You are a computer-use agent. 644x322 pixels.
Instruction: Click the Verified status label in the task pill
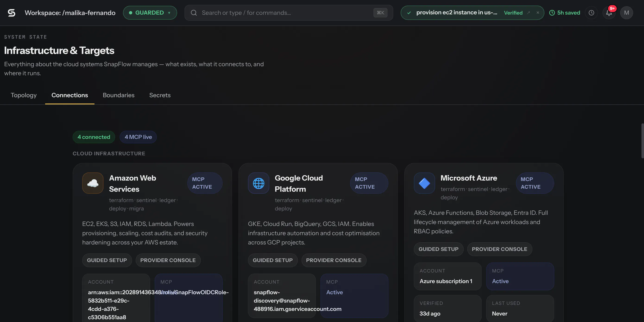click(513, 13)
